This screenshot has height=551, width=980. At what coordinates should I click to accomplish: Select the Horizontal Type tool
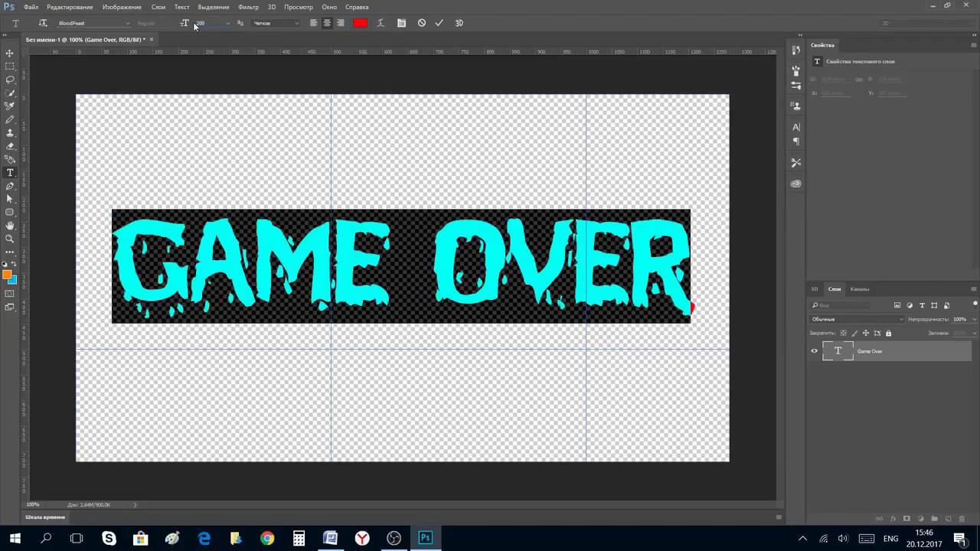[10, 172]
